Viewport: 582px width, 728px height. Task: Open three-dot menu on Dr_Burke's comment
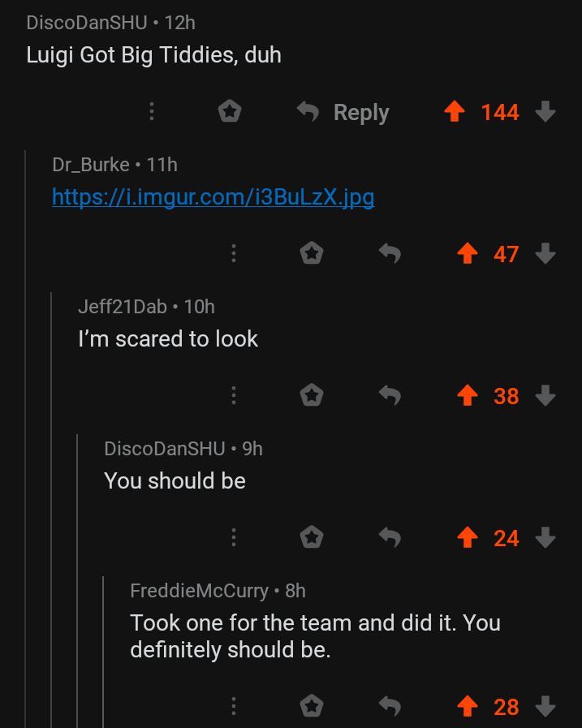(234, 253)
